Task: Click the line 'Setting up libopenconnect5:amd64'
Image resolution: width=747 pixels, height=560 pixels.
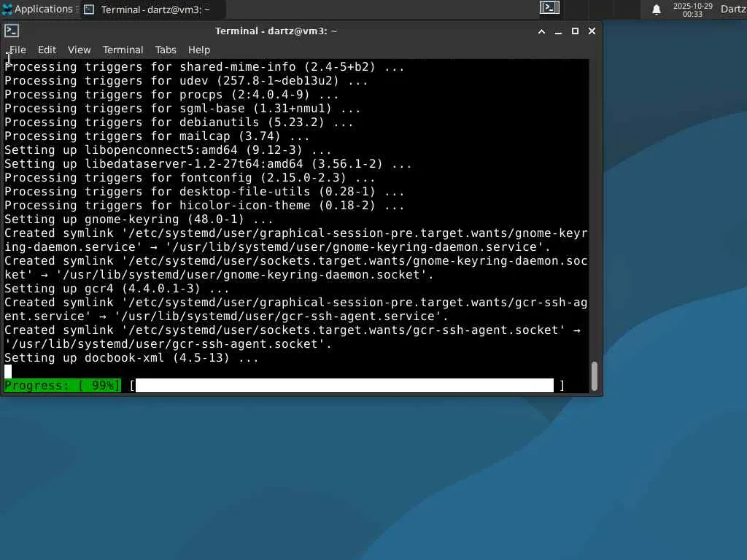Action: (168, 150)
